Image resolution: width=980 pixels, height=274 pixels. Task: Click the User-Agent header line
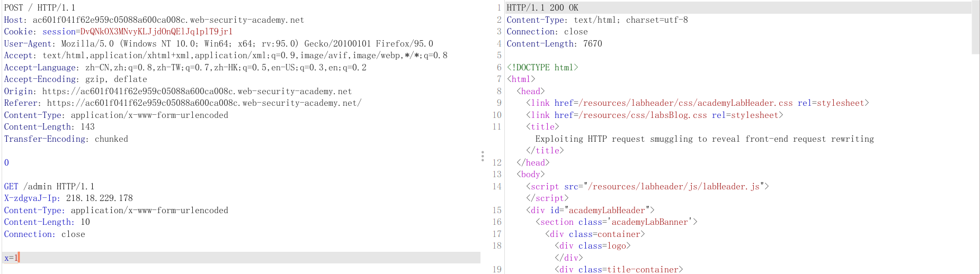[218, 44]
